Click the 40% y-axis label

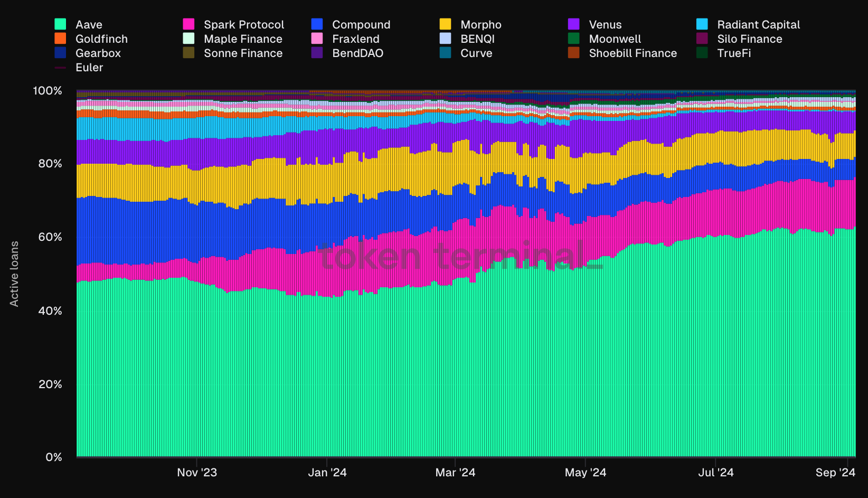[50, 311]
